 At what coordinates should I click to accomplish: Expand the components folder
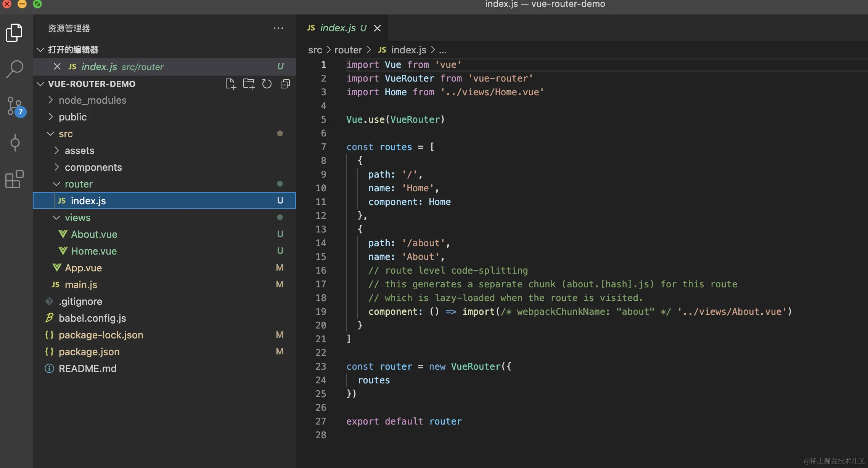pos(93,167)
